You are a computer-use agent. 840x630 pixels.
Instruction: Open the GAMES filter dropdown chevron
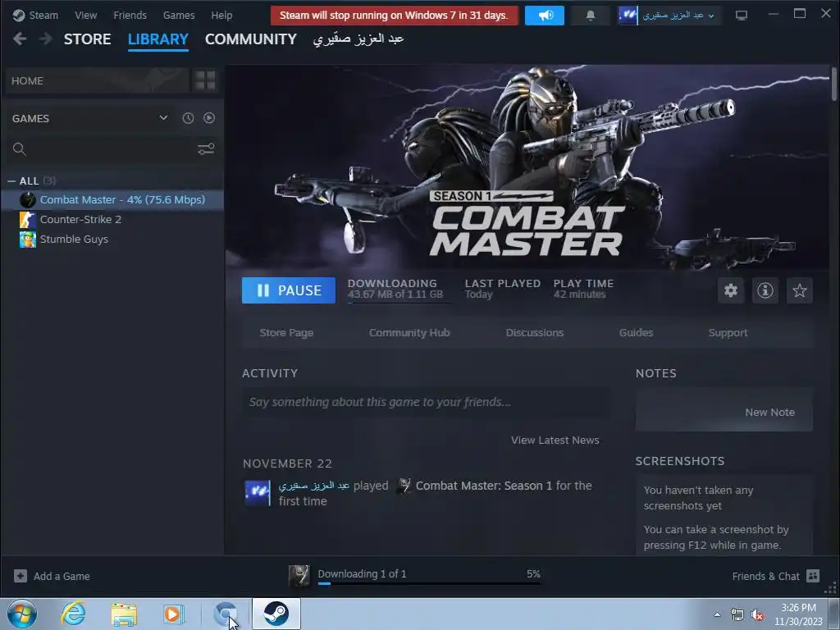(163, 118)
